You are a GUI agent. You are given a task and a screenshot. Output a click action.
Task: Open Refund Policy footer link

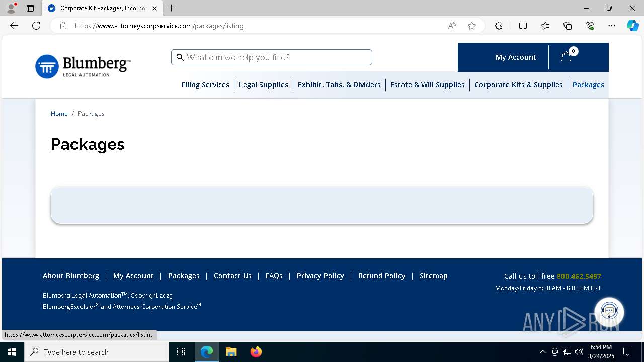(382, 276)
